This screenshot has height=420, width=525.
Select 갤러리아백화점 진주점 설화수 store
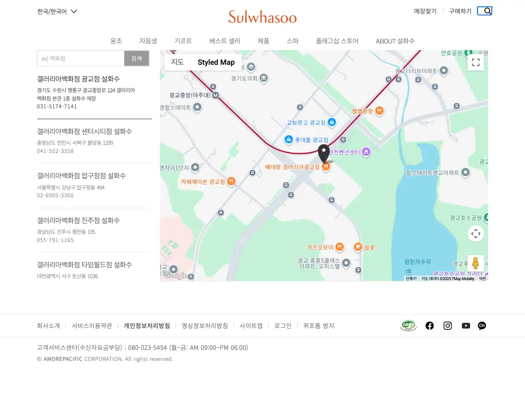(x=78, y=220)
